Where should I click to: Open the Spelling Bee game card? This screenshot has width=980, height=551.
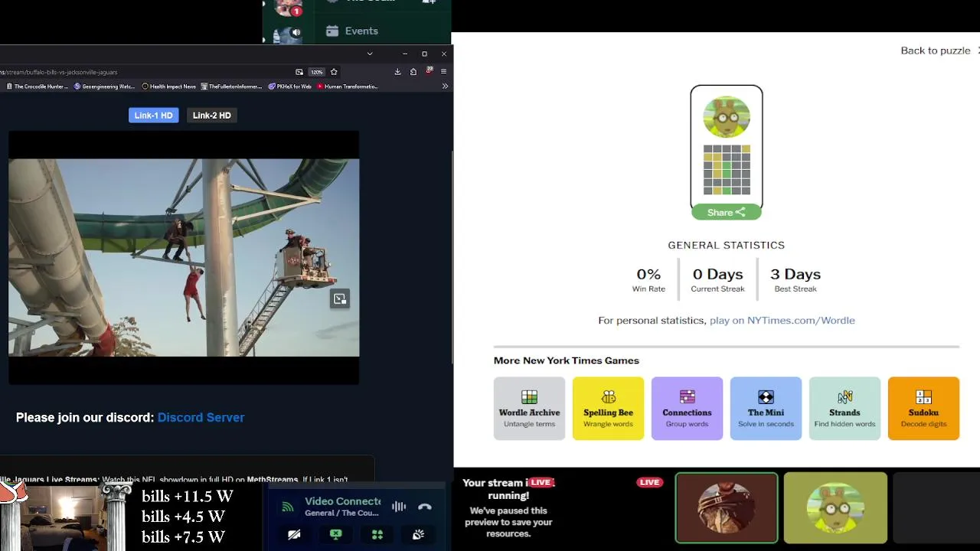point(609,409)
